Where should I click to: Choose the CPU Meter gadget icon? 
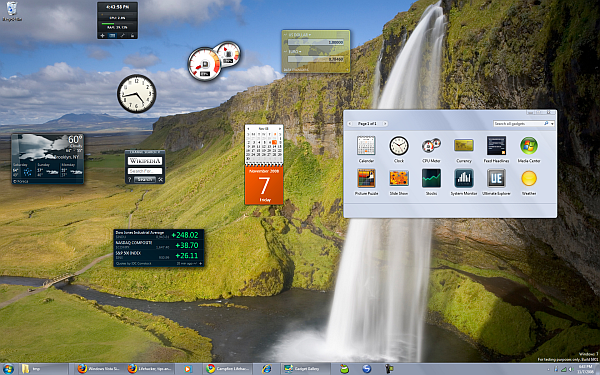click(431, 149)
